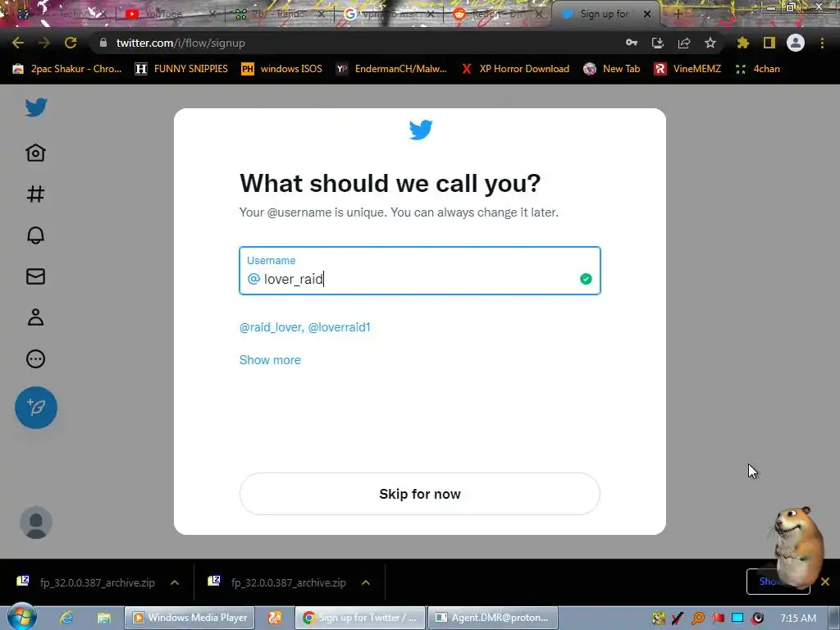Click Show all downloads button
This screenshot has height=630, width=840.
(778, 582)
